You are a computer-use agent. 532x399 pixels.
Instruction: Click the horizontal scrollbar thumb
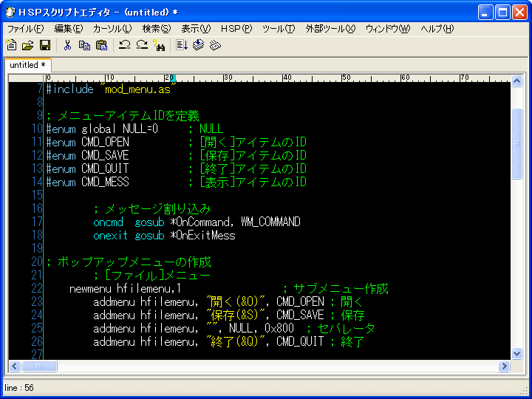click(39, 366)
